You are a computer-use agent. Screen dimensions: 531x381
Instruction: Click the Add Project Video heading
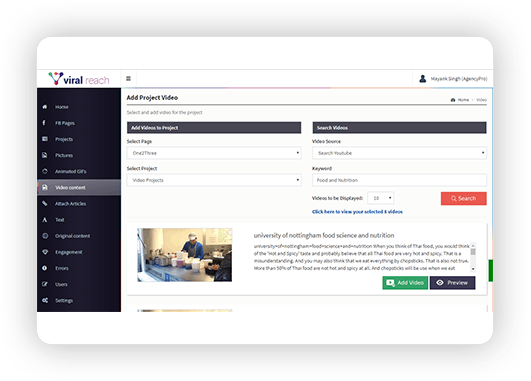click(x=152, y=98)
